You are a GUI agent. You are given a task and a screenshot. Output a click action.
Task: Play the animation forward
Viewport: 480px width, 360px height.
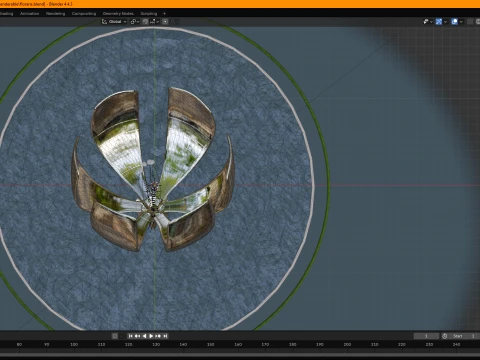coord(151,336)
